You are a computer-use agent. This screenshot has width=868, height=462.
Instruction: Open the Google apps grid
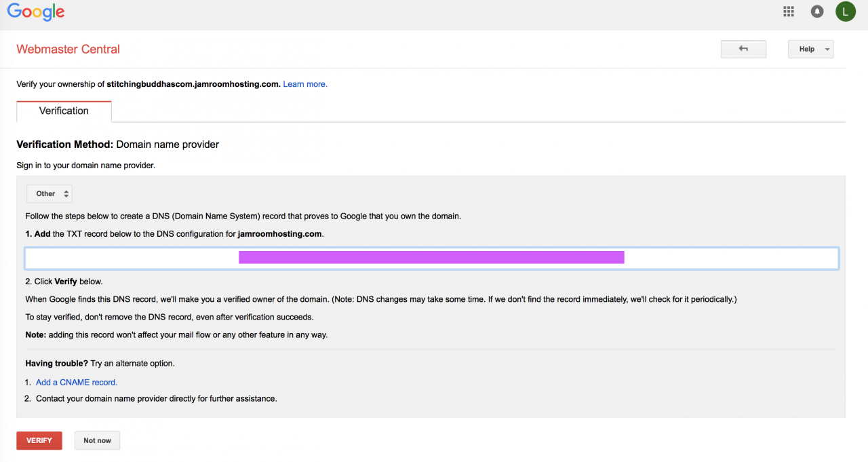click(789, 12)
